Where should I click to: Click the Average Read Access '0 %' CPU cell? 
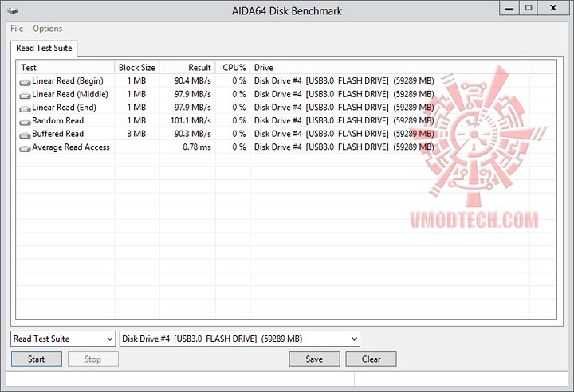pos(239,147)
